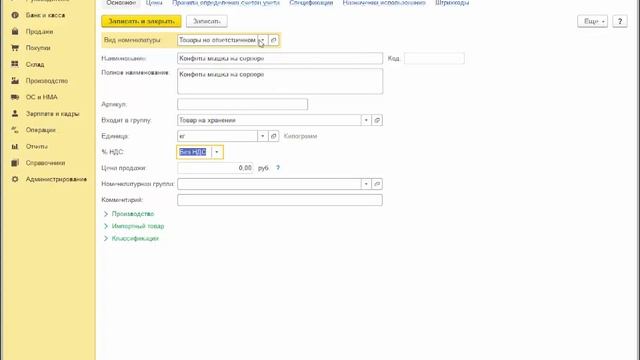The image size is (640, 360).
Task: Click the Отчеты chart icon
Action: point(15,146)
